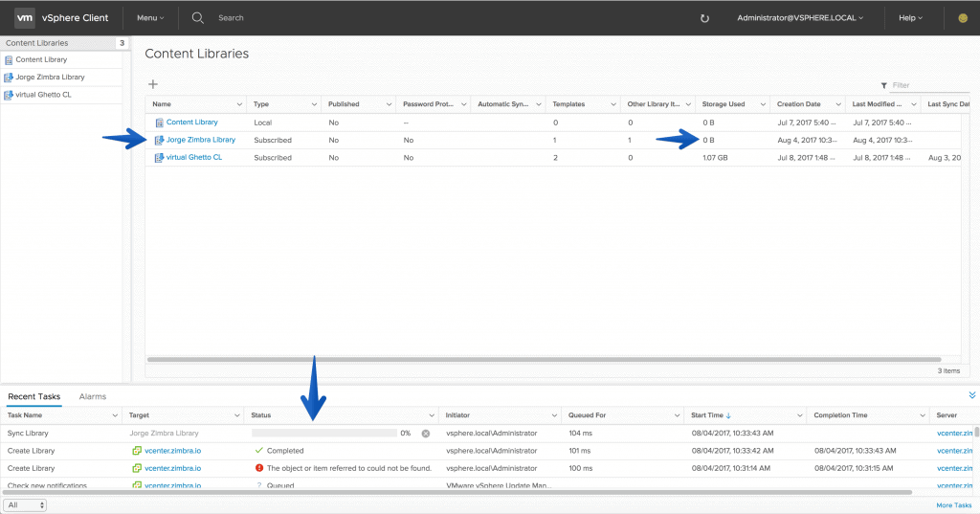Focus the Filter input field

tap(930, 86)
